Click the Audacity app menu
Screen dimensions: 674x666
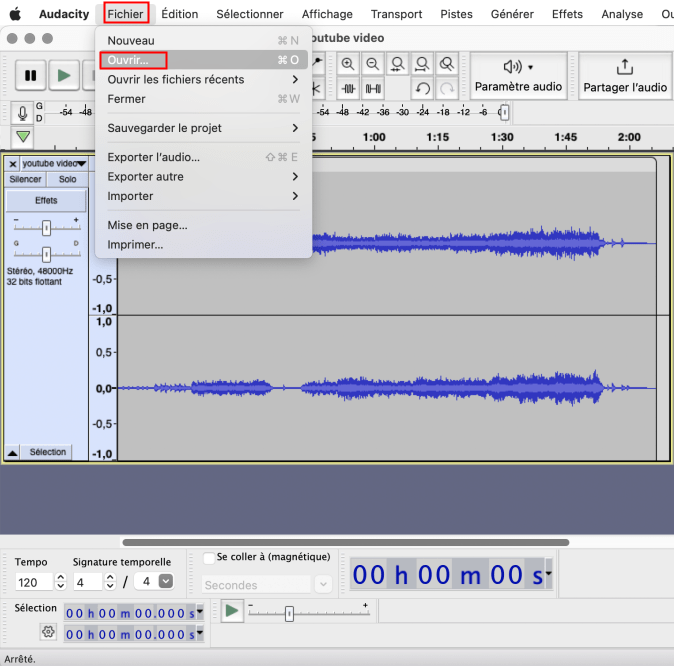tap(64, 14)
